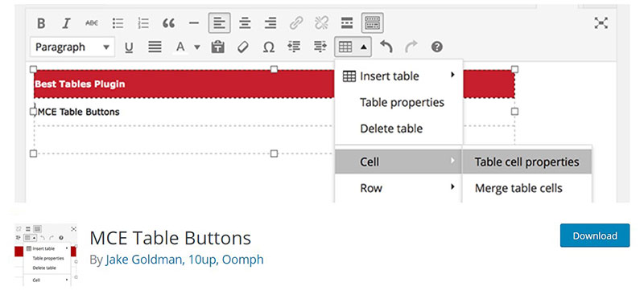The image size is (644, 303).
Task: Click the blue Download button
Action: coord(595,235)
